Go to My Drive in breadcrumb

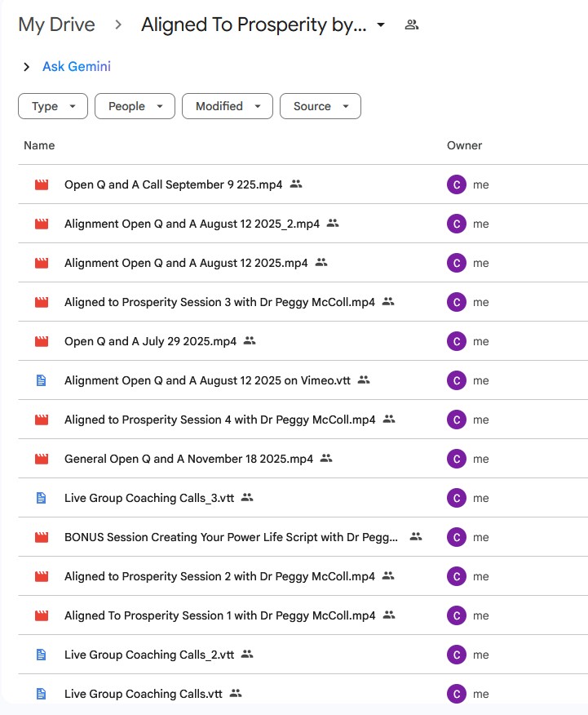pyautogui.click(x=56, y=25)
